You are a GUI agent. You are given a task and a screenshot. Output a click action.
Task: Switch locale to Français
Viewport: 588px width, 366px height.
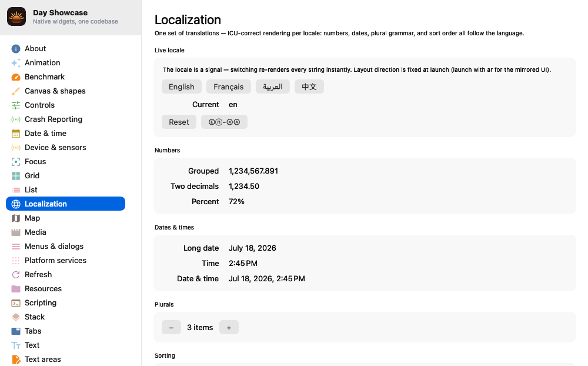tap(228, 86)
